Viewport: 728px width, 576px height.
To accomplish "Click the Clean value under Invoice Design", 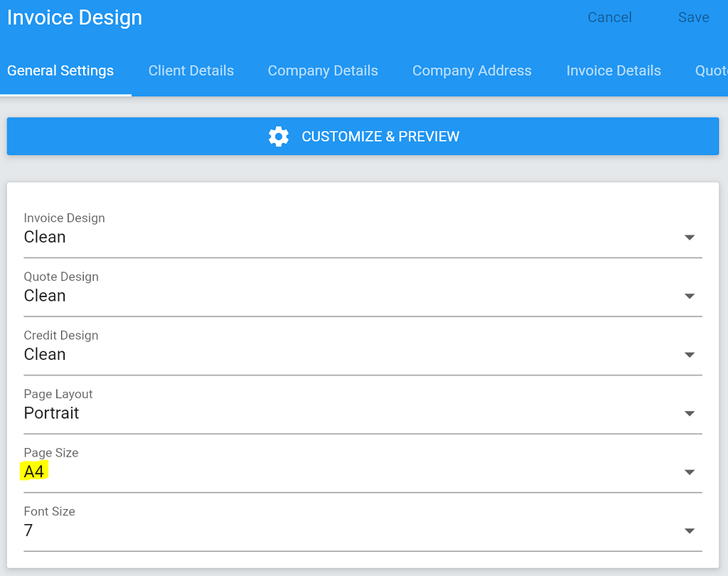I will pos(45,237).
